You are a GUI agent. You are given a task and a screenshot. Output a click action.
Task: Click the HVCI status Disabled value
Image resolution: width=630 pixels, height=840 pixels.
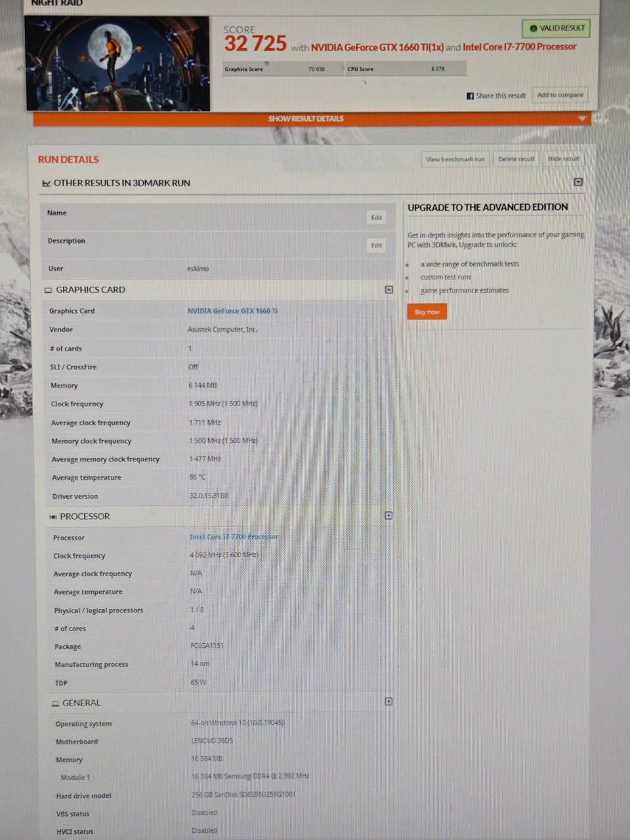[204, 830]
